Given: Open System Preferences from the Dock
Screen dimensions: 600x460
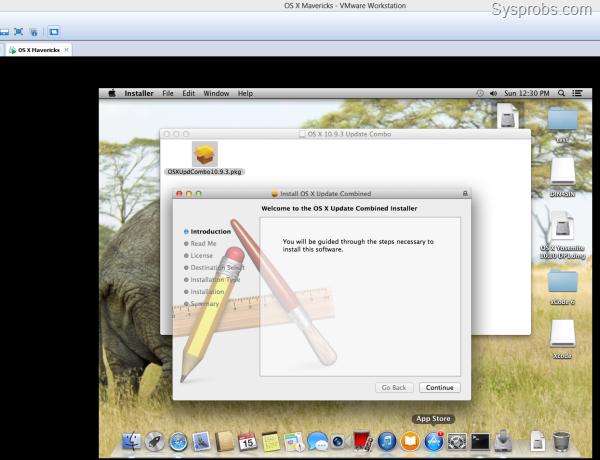Looking at the screenshot, I should (457, 442).
